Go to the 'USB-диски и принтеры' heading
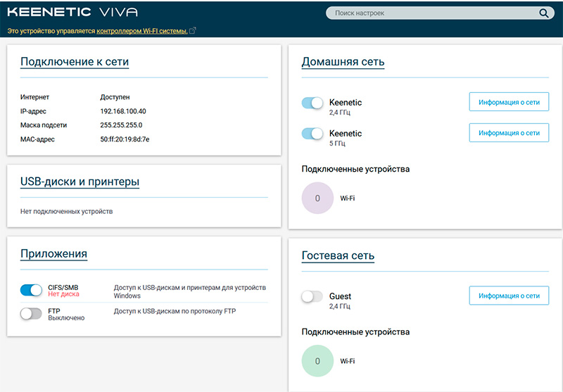This screenshot has width=563, height=392. 80,182
